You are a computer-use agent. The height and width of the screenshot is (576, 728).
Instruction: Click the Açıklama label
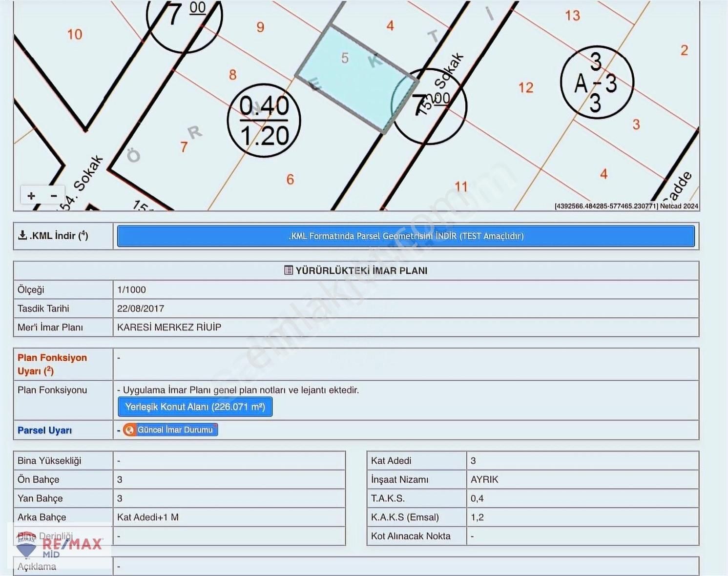pyautogui.click(x=37, y=566)
